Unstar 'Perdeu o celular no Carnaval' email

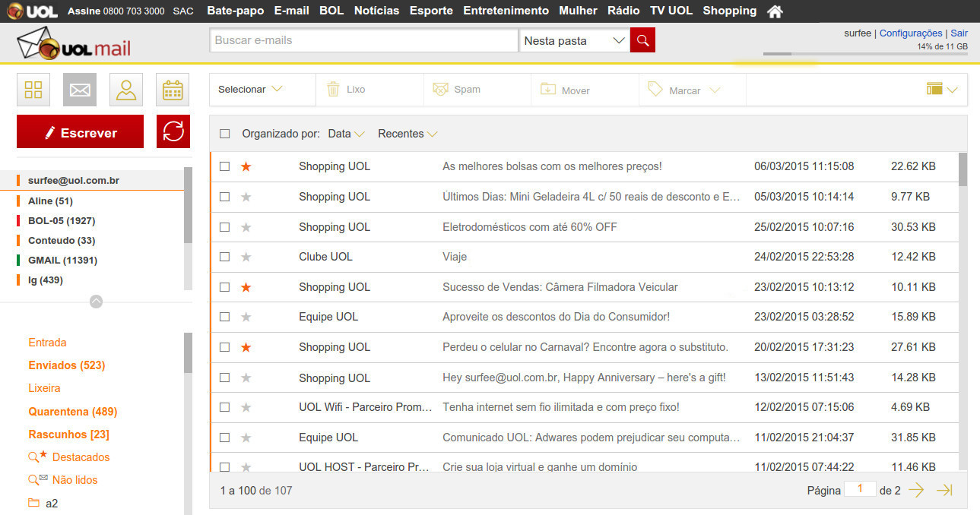coord(246,347)
